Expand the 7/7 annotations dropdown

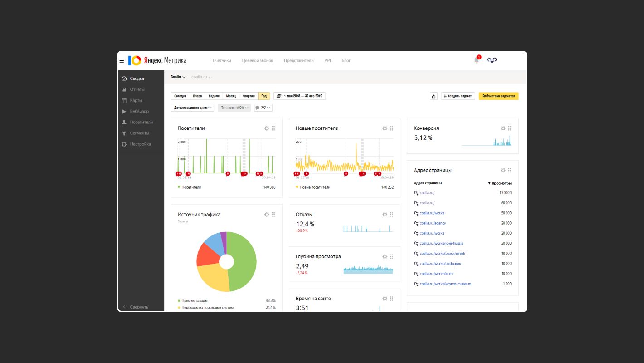point(263,108)
